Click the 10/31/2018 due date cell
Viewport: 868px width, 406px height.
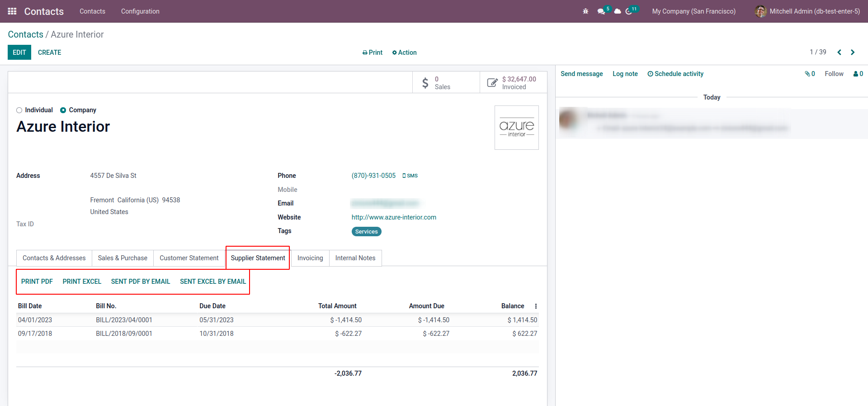point(217,334)
